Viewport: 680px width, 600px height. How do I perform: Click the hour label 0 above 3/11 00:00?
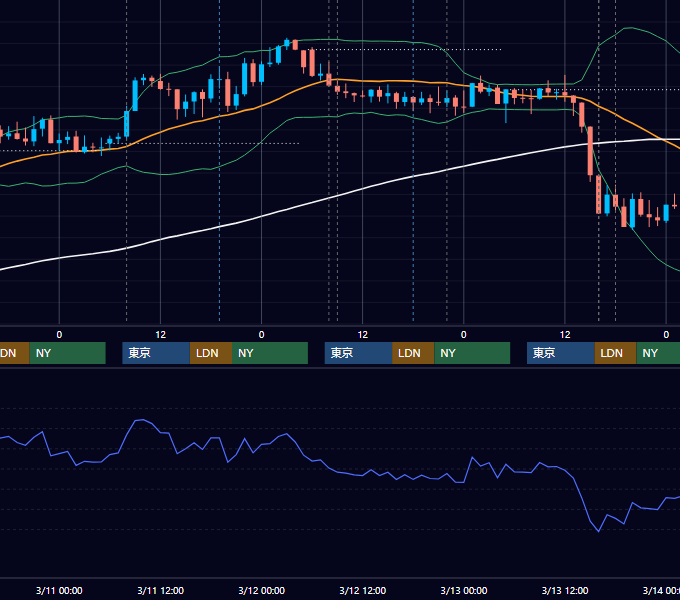[x=59, y=335]
